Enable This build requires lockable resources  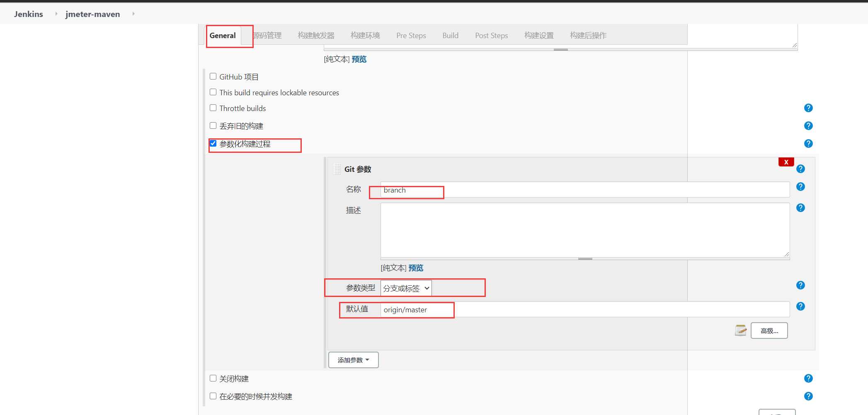point(213,92)
